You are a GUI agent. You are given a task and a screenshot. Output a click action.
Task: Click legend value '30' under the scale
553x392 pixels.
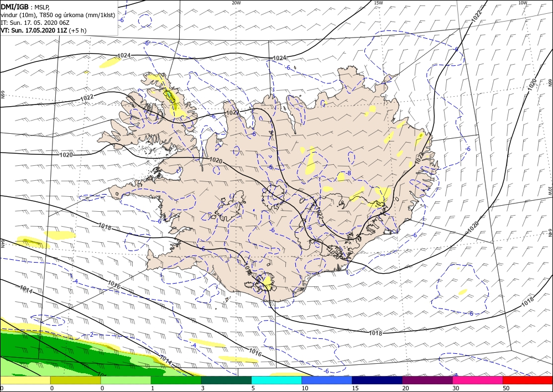(456, 388)
